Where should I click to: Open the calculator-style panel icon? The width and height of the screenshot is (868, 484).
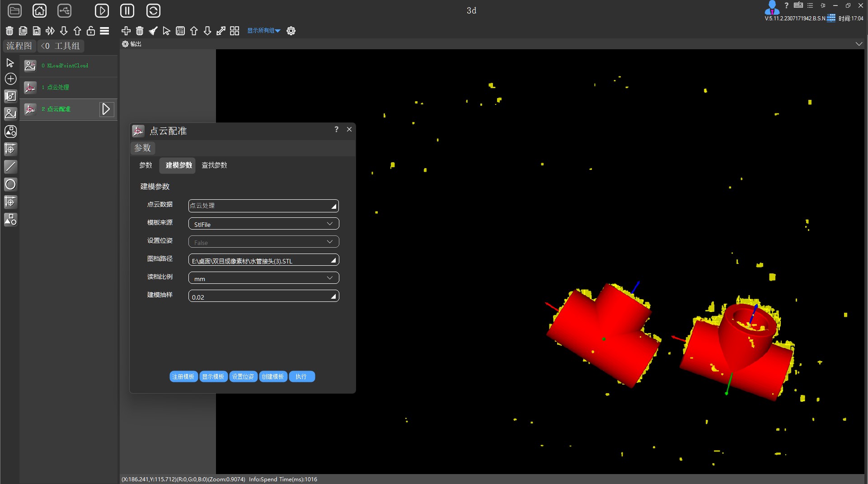click(180, 31)
